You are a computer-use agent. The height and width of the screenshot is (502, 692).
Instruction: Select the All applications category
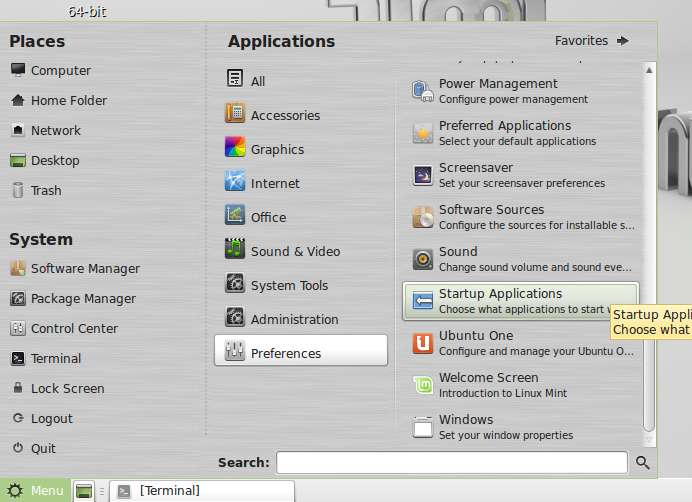(x=301, y=81)
